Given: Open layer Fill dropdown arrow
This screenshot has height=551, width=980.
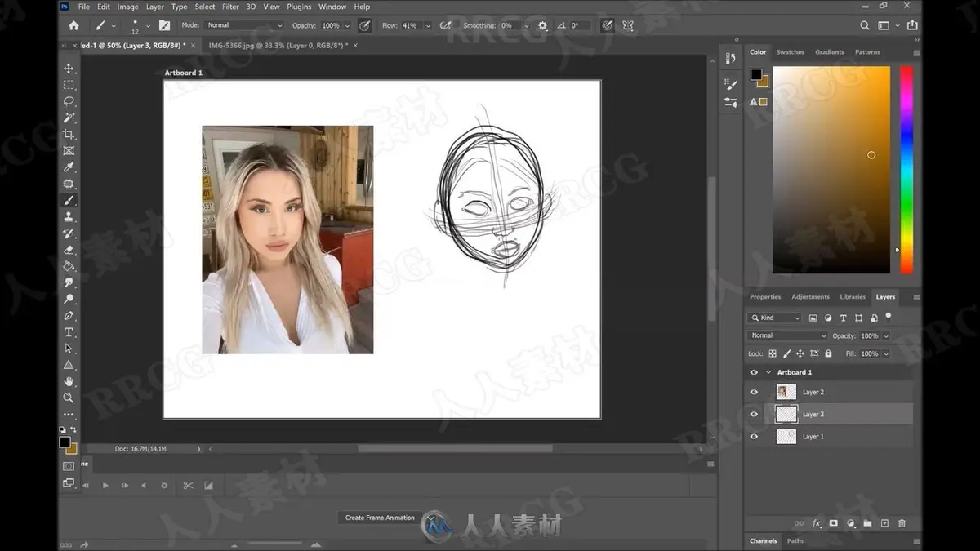Looking at the screenshot, I should (886, 353).
